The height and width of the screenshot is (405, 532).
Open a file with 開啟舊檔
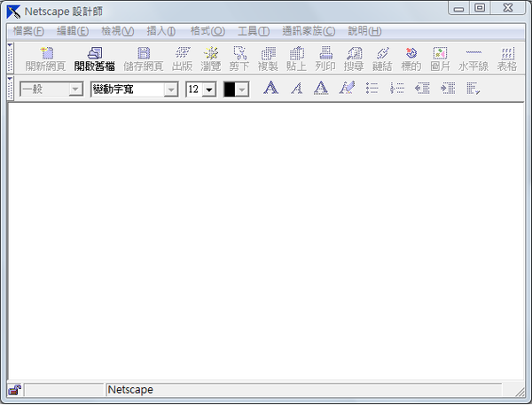click(x=95, y=58)
